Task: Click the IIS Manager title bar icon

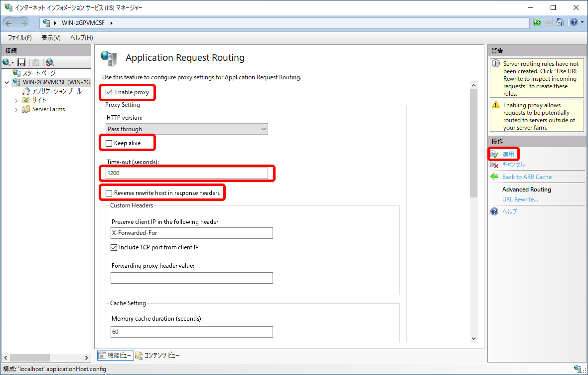Action: (x=8, y=7)
